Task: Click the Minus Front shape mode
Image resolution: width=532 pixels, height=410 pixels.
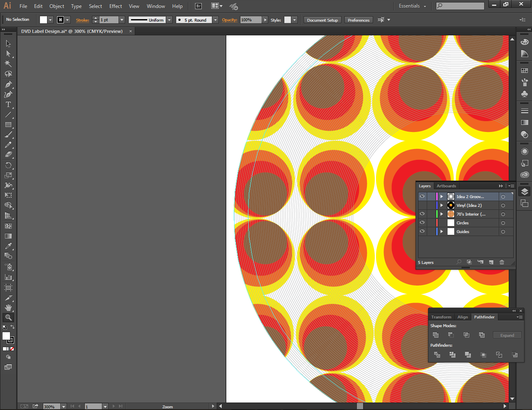Action: click(451, 335)
